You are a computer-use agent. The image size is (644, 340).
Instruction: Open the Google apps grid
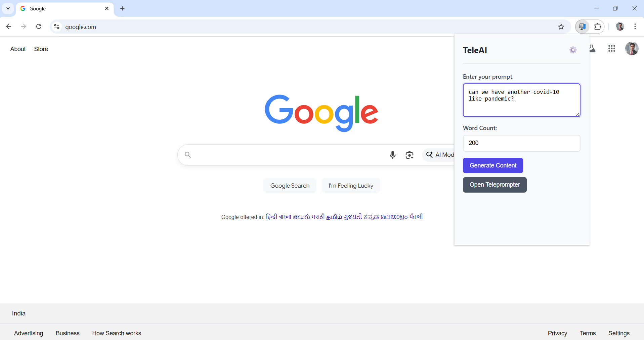click(612, 49)
